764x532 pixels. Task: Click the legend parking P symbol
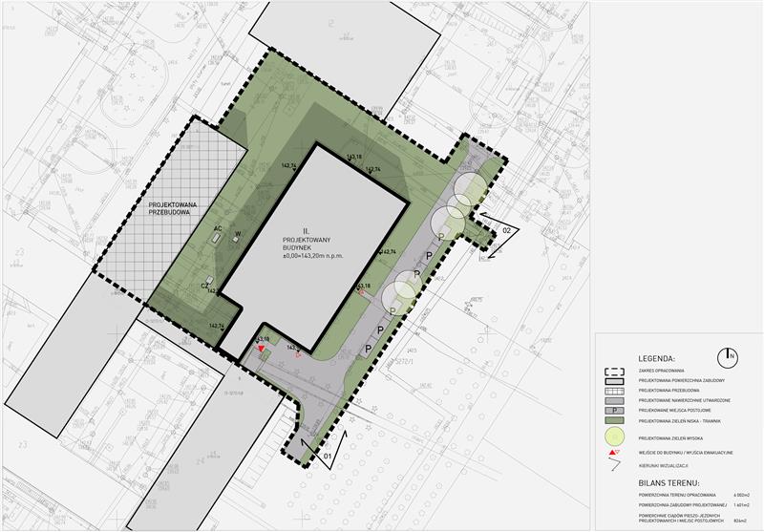(x=615, y=409)
